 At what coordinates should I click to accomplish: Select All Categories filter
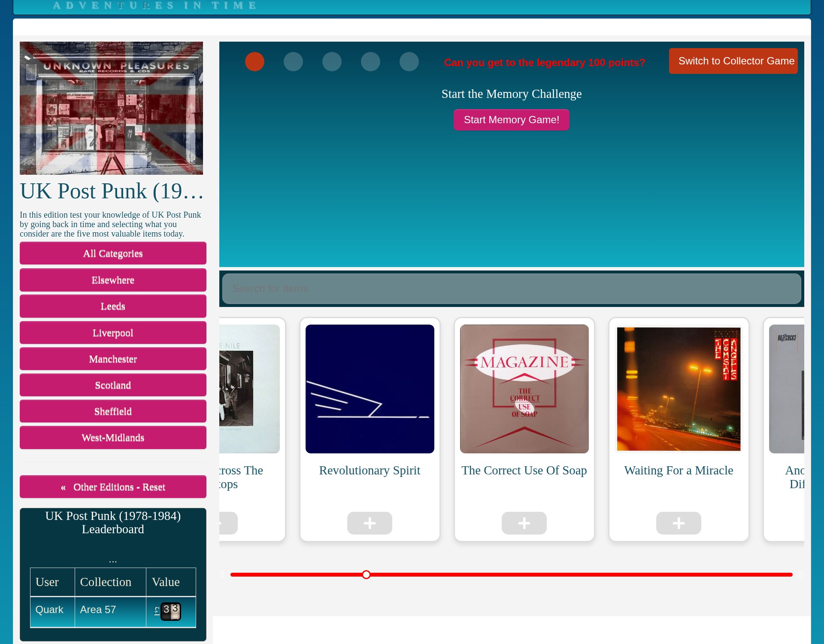pyautogui.click(x=113, y=253)
